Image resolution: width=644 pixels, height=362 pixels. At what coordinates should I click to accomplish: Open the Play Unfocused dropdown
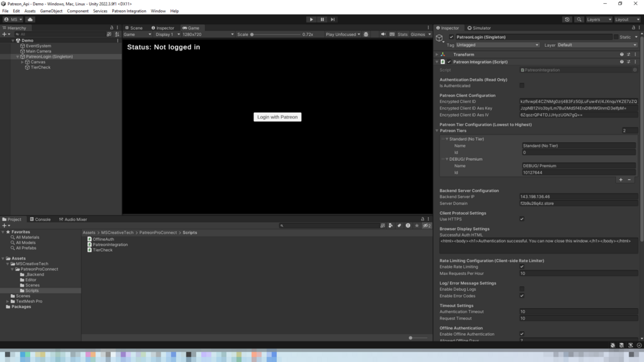tap(343, 35)
